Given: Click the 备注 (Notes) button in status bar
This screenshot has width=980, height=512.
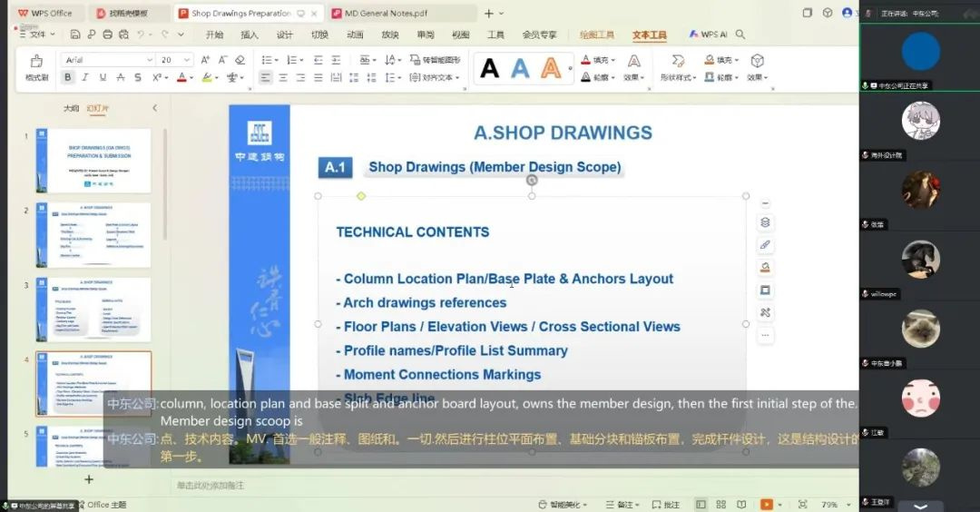Looking at the screenshot, I should pos(622,505).
